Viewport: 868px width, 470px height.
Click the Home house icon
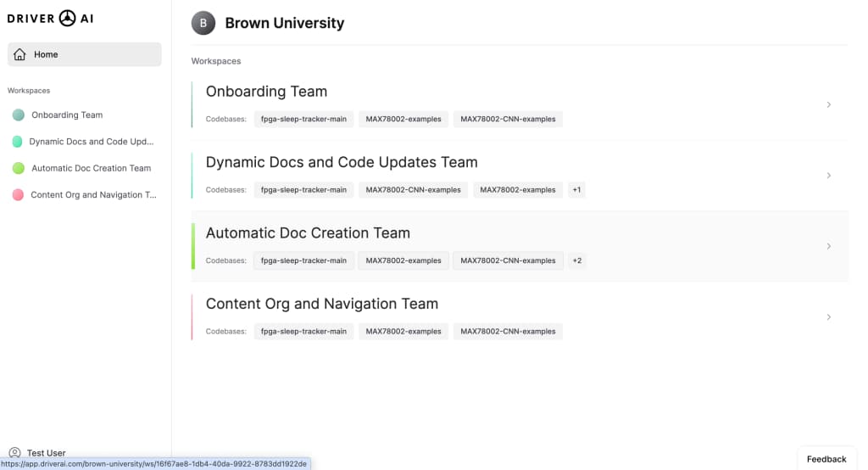(20, 54)
